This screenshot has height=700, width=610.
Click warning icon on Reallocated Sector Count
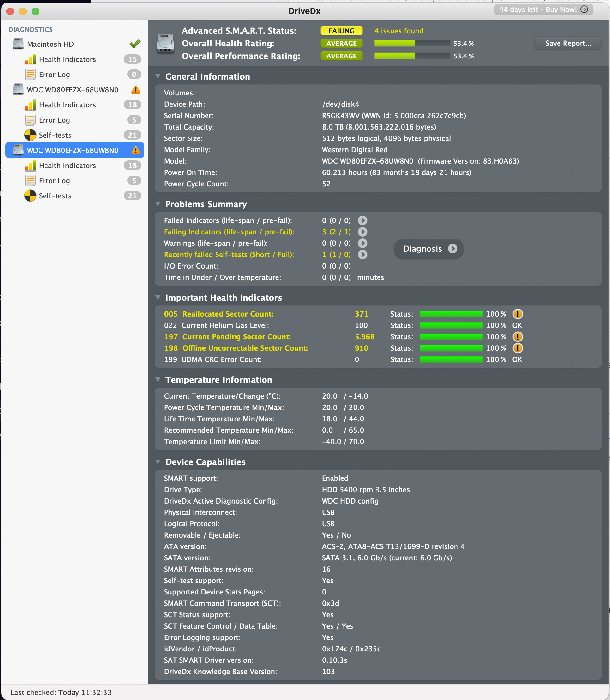[517, 314]
